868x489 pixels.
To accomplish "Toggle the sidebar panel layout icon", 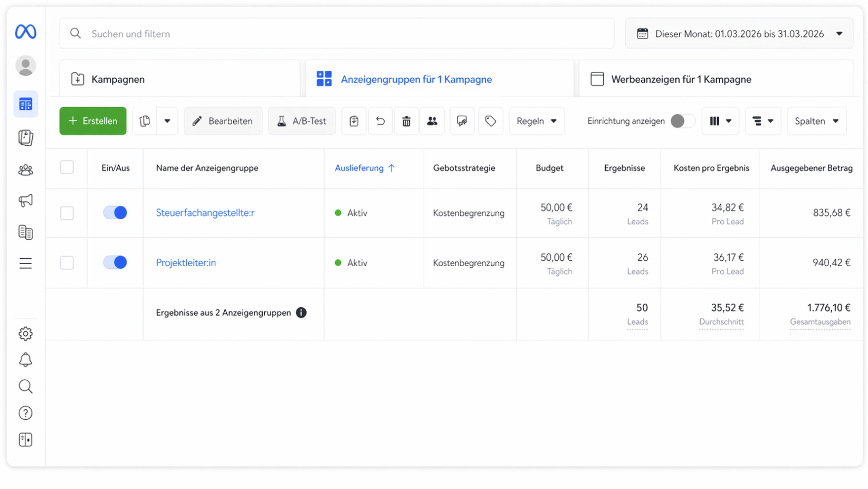I will point(25,440).
